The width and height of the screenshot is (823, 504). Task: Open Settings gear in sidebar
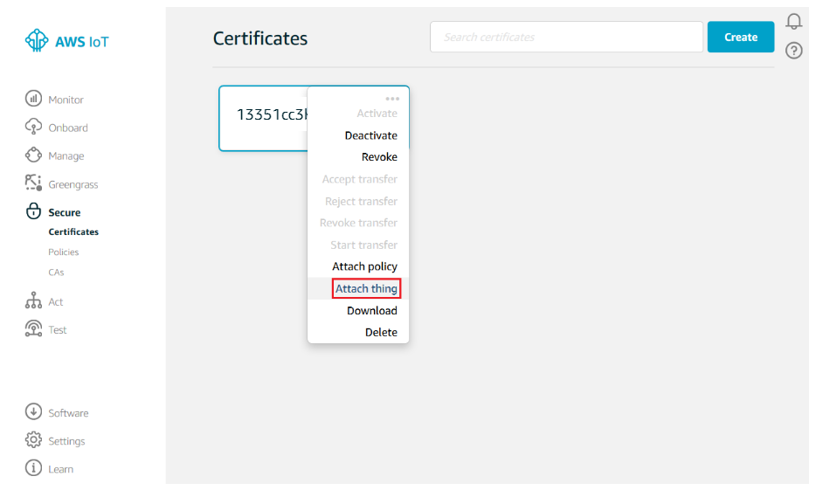click(33, 440)
